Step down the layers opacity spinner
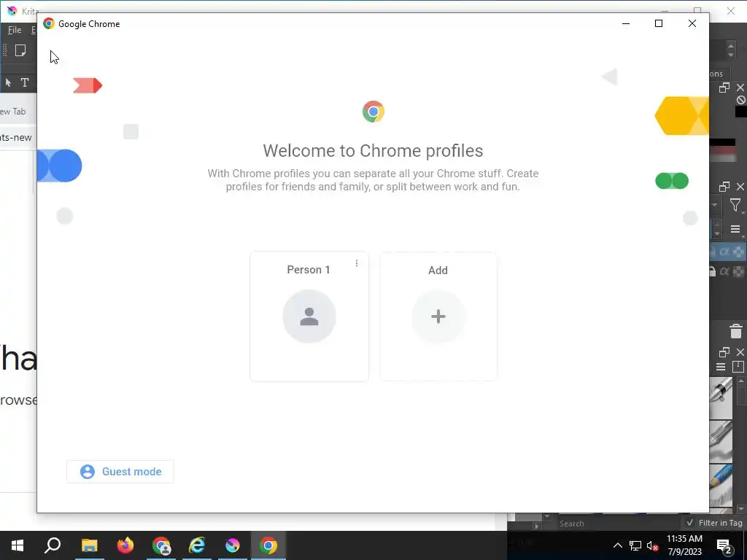 pos(718,234)
